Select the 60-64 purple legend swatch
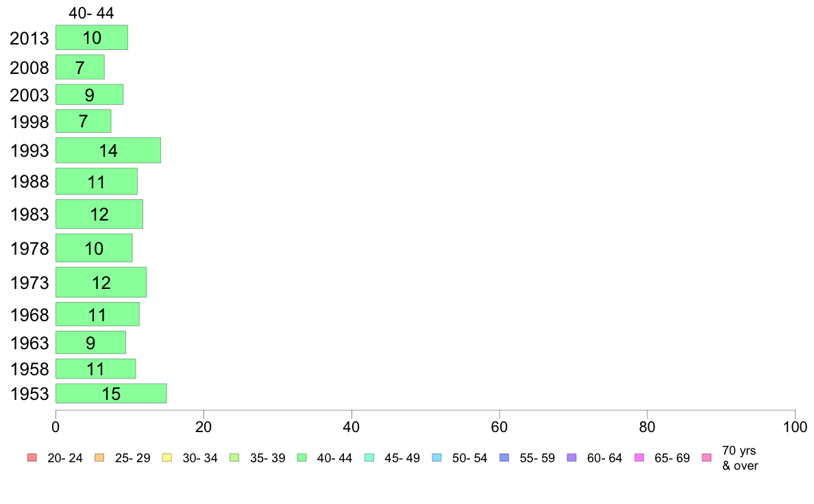 [x=571, y=458]
